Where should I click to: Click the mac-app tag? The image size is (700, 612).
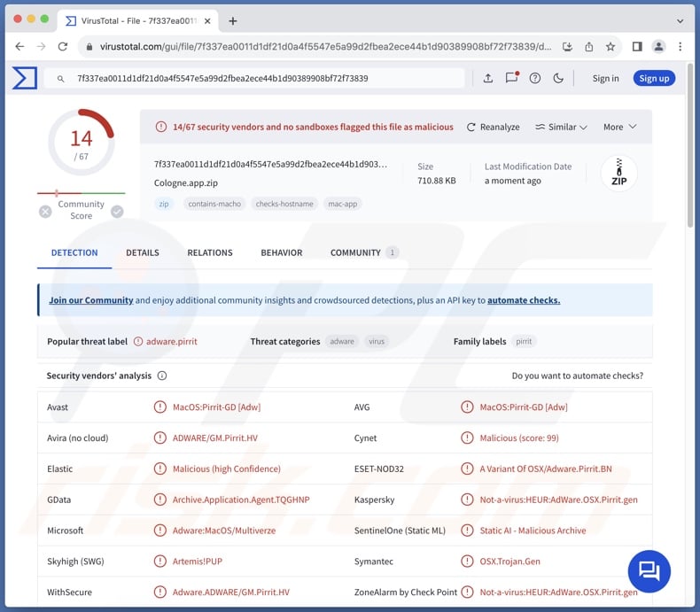(342, 204)
